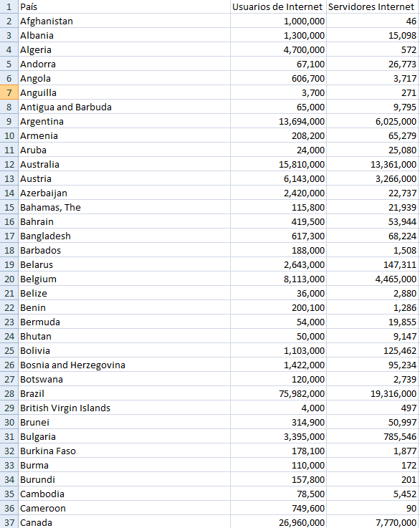Screen dimensions: 420x528
Task: Select the Barbados cell
Action: coord(124,250)
